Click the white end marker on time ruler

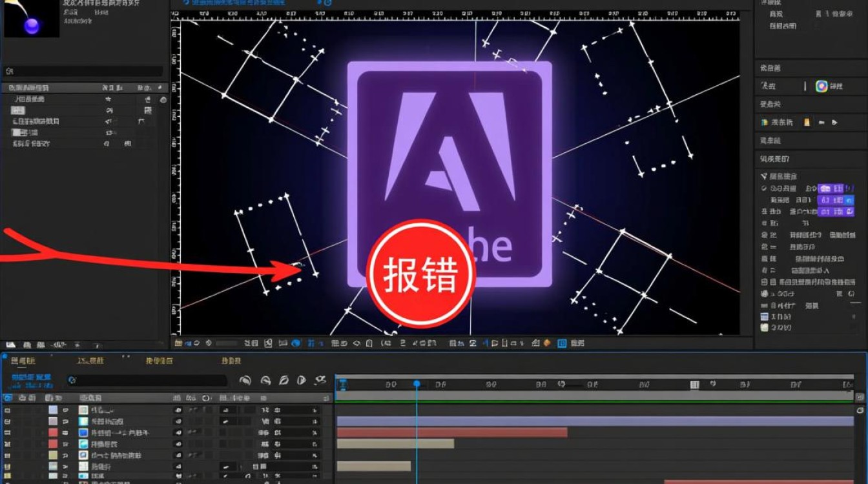pyautogui.click(x=694, y=385)
